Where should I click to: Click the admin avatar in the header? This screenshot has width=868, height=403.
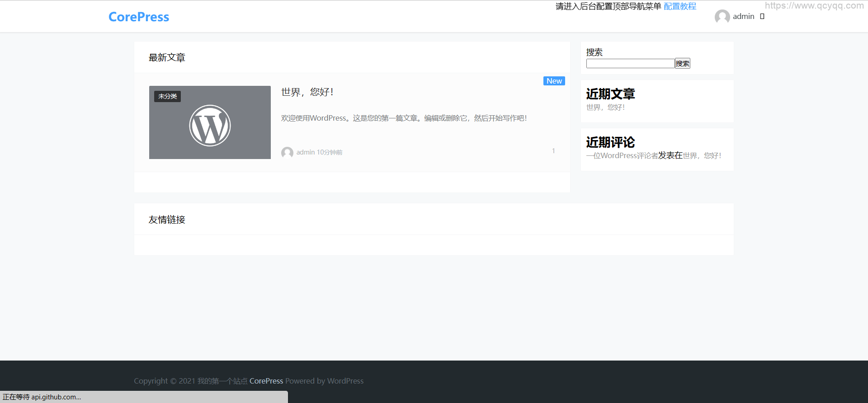(x=722, y=17)
